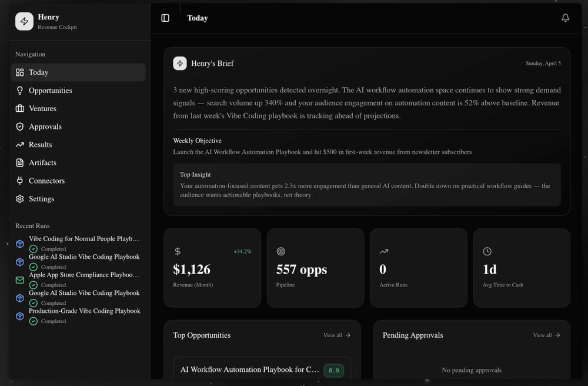Image resolution: width=588 pixels, height=386 pixels.
Task: Open AI Workflow Automation Playbook opportunity
Action: (x=250, y=370)
